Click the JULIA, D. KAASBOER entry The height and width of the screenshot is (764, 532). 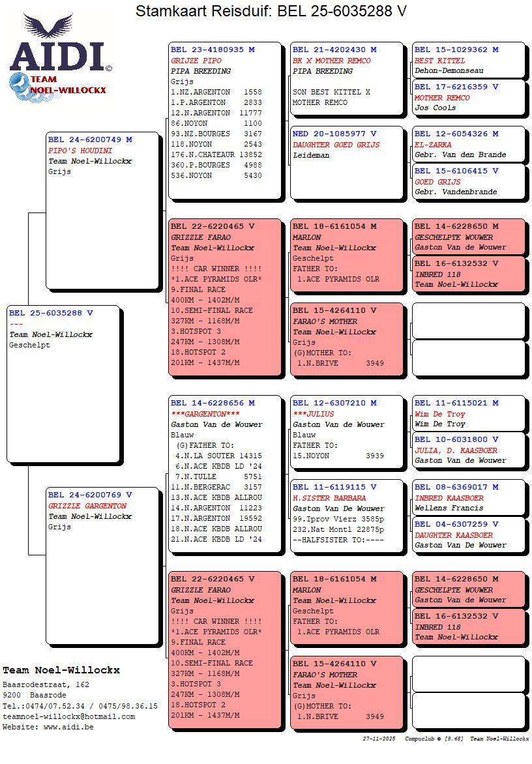[468, 450]
